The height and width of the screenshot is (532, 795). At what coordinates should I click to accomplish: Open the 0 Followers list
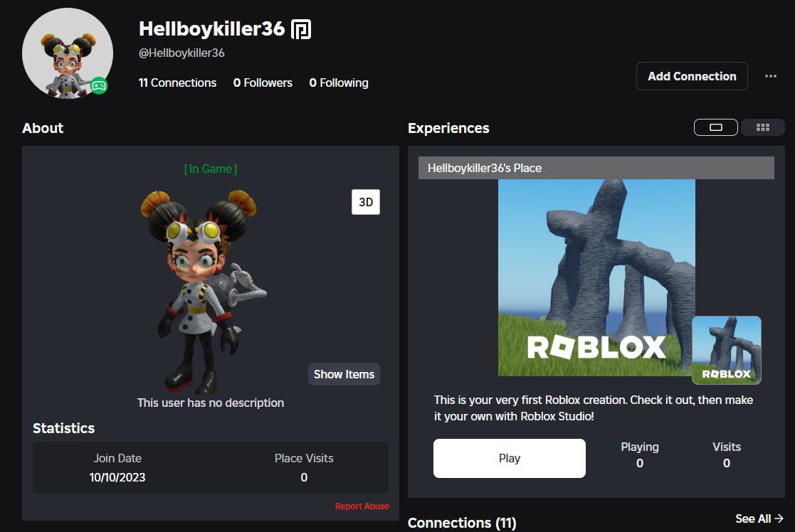click(x=263, y=83)
